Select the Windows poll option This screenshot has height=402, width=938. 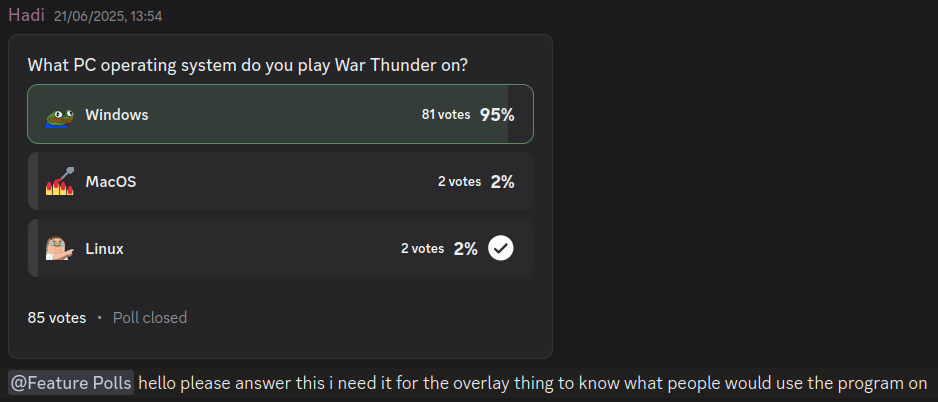[281, 114]
